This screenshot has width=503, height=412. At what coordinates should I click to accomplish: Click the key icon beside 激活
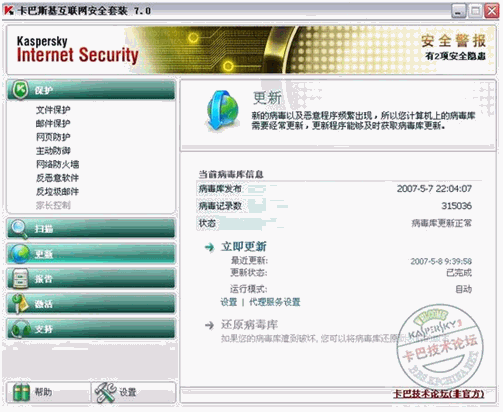(20, 303)
